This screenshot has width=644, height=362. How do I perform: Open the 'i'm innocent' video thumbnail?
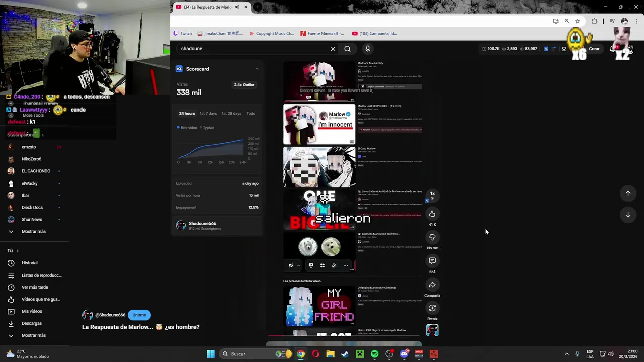(x=319, y=124)
